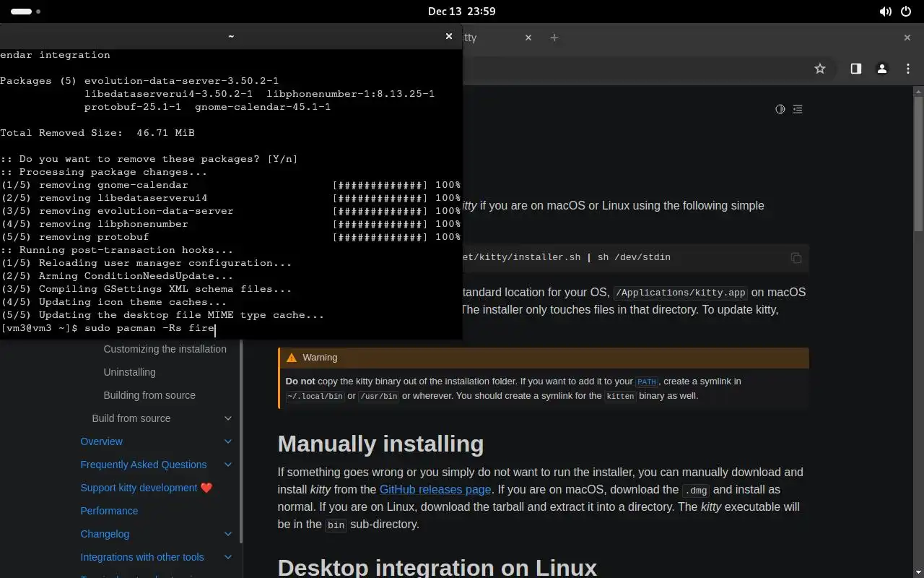Open the Frequently Asked Questions page
Viewport: 924px width, 578px height.
pyautogui.click(x=144, y=465)
